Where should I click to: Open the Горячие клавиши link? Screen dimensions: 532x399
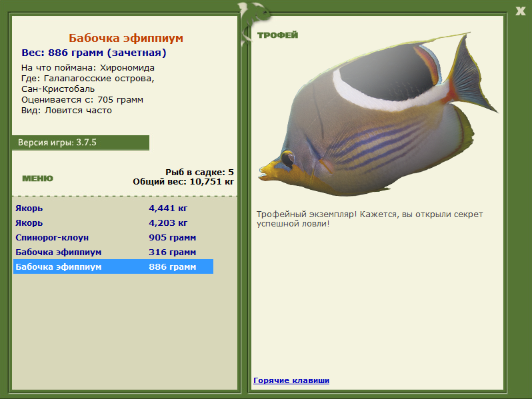tap(291, 380)
